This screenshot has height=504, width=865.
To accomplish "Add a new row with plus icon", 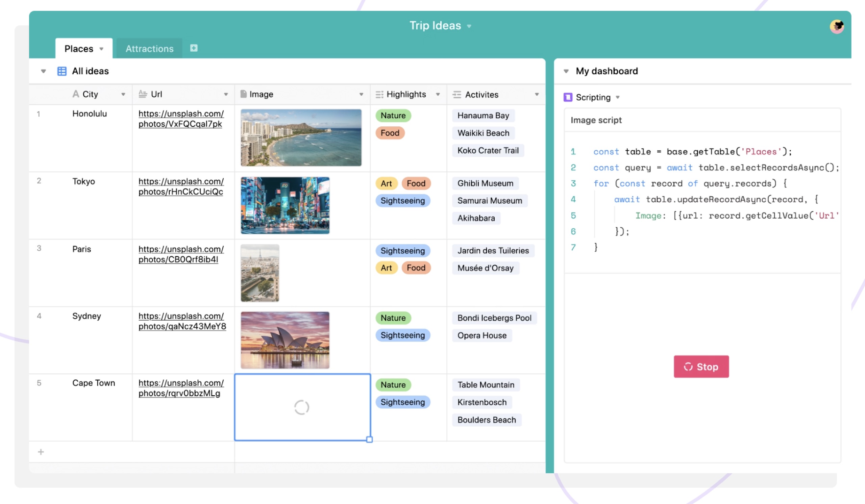I will pyautogui.click(x=41, y=452).
